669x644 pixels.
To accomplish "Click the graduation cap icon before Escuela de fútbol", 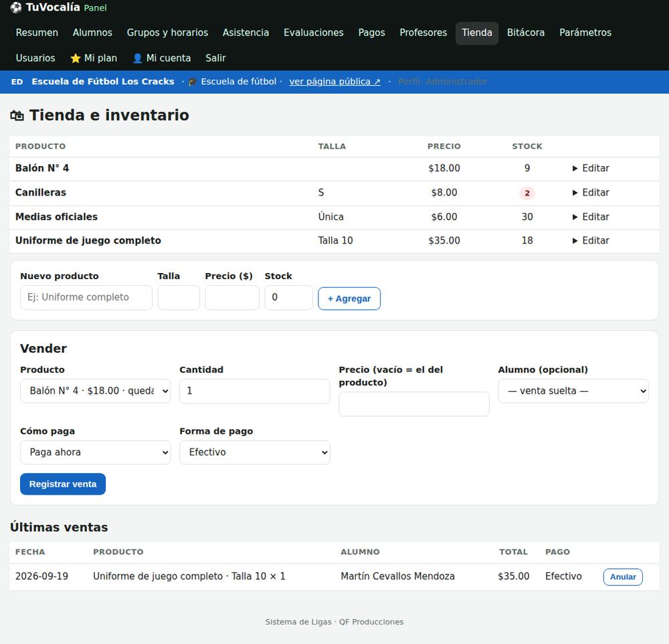I will 193,82.
